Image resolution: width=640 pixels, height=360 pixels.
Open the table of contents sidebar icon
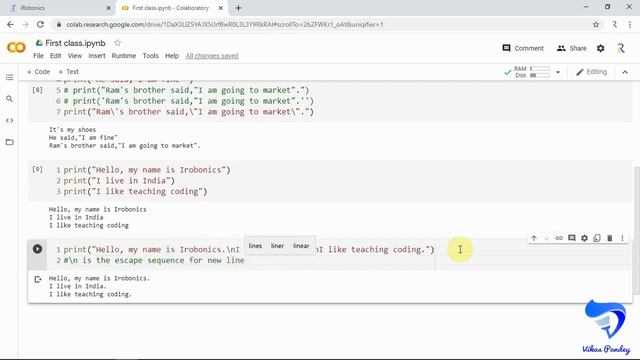tap(9, 78)
